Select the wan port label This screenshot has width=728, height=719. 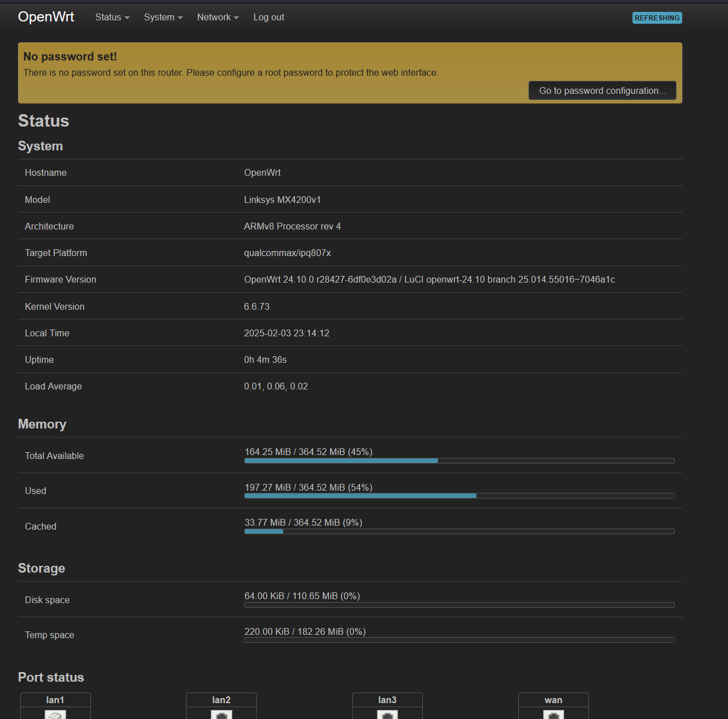(x=553, y=700)
